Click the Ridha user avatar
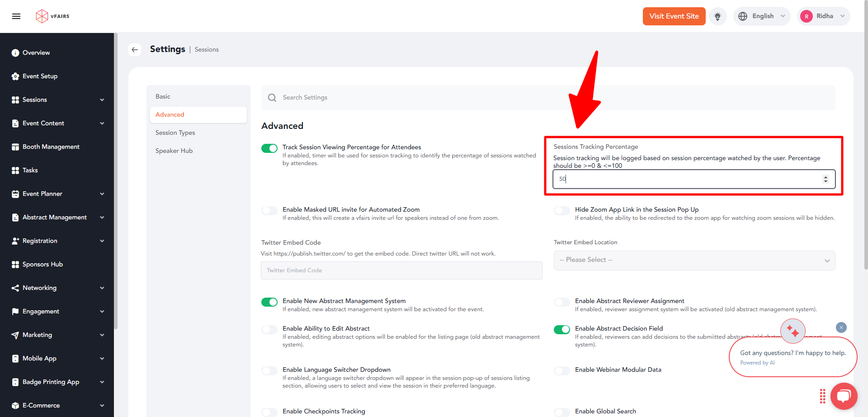The height and width of the screenshot is (417, 868). click(807, 16)
